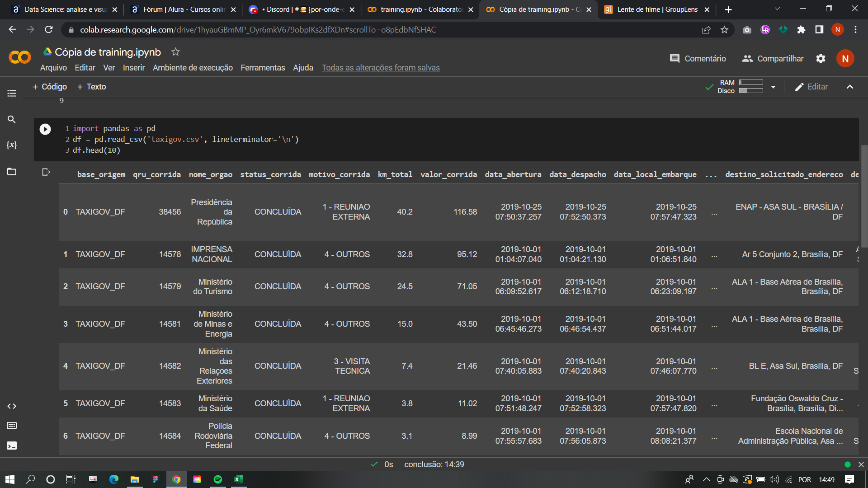Add a new Texto cell
This screenshot has height=488, width=868.
pos(92,87)
